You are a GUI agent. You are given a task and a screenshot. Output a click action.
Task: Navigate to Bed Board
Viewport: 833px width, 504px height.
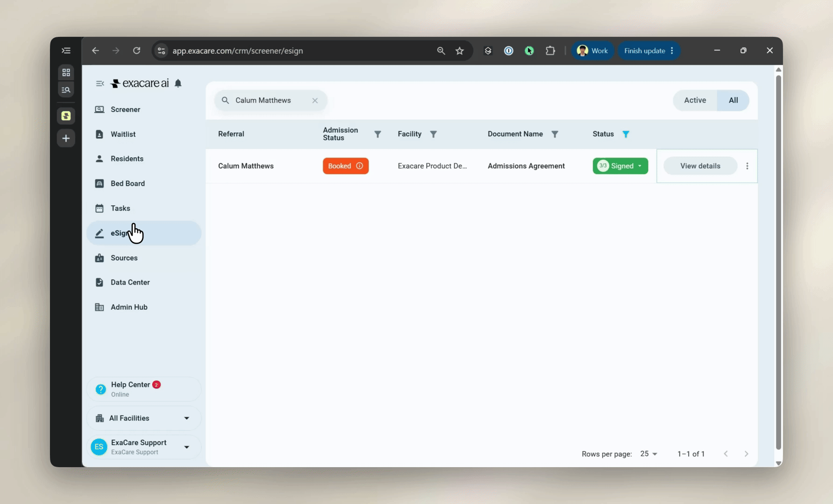click(144, 183)
